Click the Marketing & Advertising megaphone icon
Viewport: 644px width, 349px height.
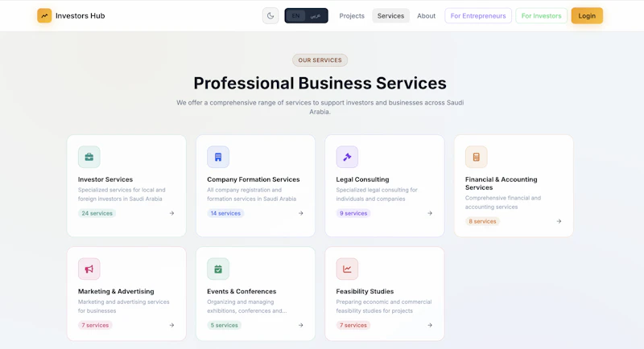tap(89, 269)
